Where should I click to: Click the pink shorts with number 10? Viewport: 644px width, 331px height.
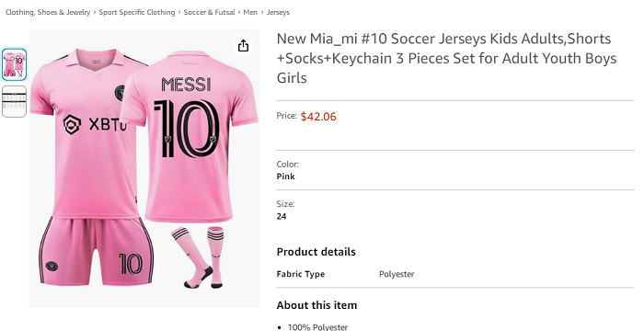click(97, 251)
